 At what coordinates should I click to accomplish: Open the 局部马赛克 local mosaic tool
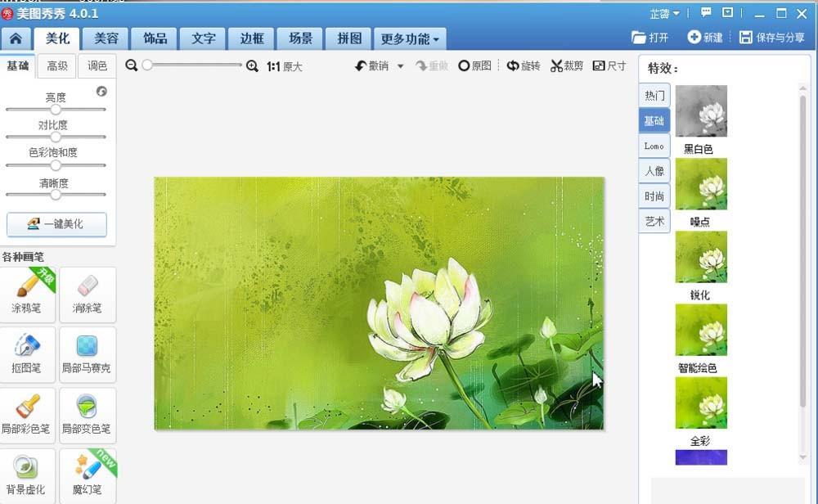click(88, 354)
